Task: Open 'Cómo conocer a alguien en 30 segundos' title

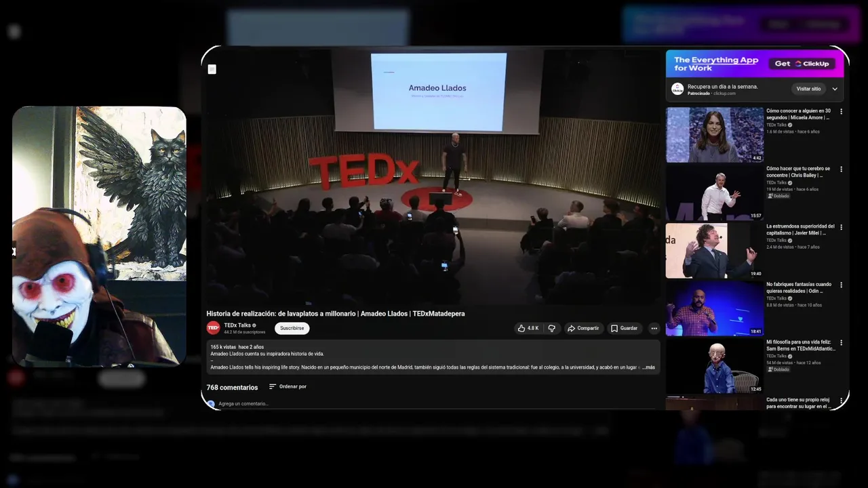Action: [799, 114]
